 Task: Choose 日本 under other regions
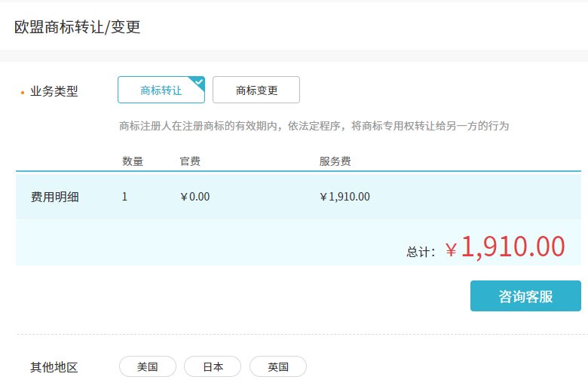click(213, 367)
